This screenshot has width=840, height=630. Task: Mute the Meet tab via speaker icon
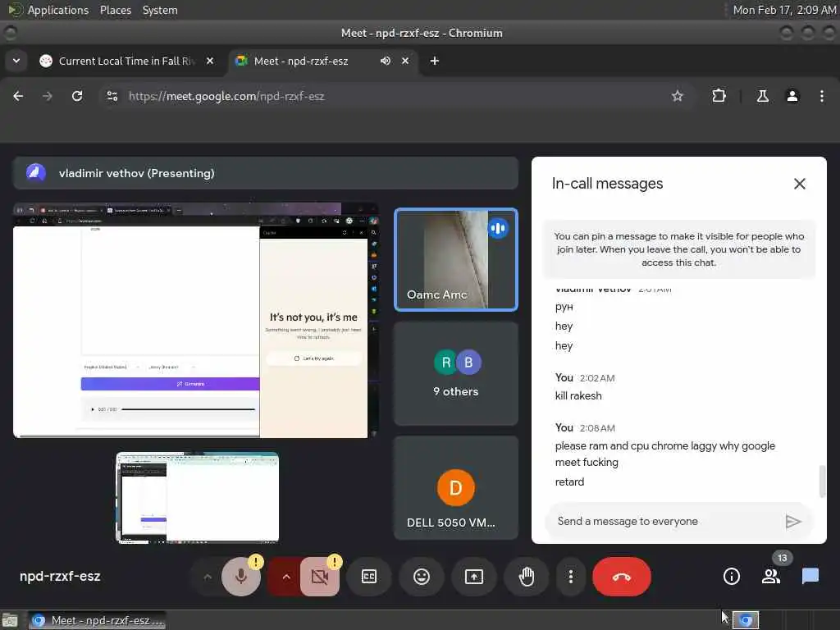[x=386, y=61]
